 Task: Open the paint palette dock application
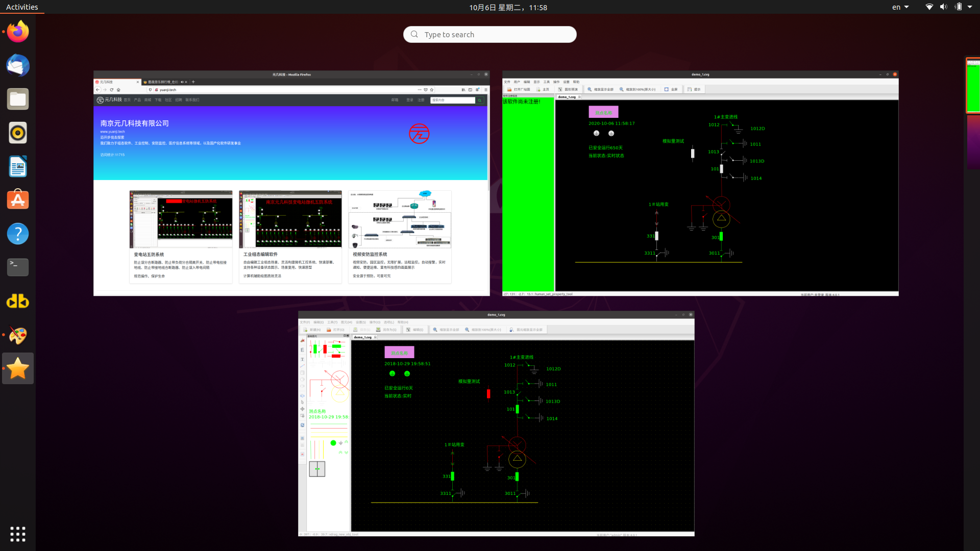(x=18, y=335)
